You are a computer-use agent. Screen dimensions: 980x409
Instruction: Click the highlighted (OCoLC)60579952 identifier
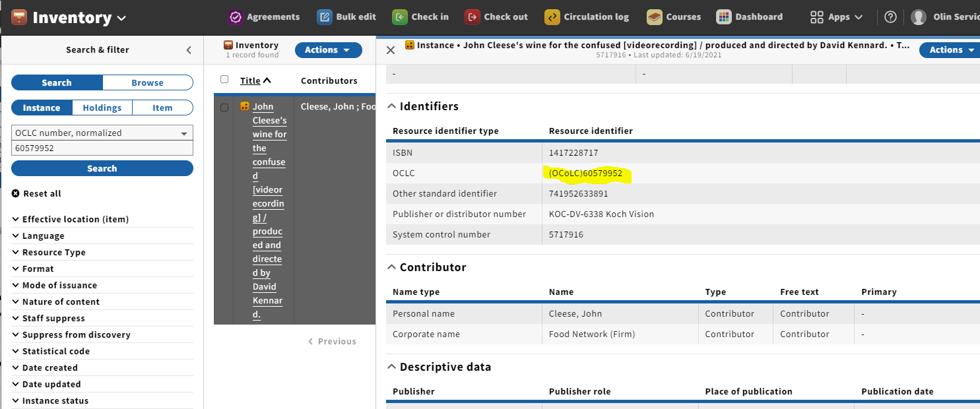click(586, 173)
